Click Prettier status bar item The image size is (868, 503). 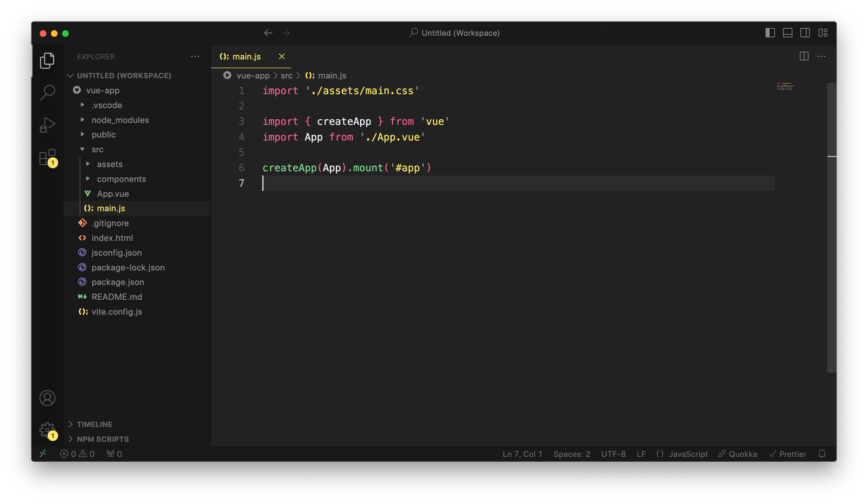(x=787, y=454)
